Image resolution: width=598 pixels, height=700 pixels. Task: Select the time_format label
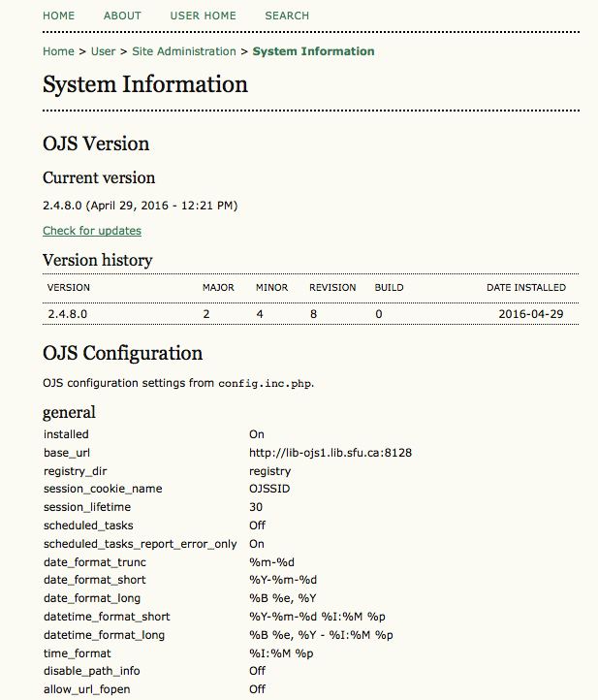pyautogui.click(x=78, y=653)
